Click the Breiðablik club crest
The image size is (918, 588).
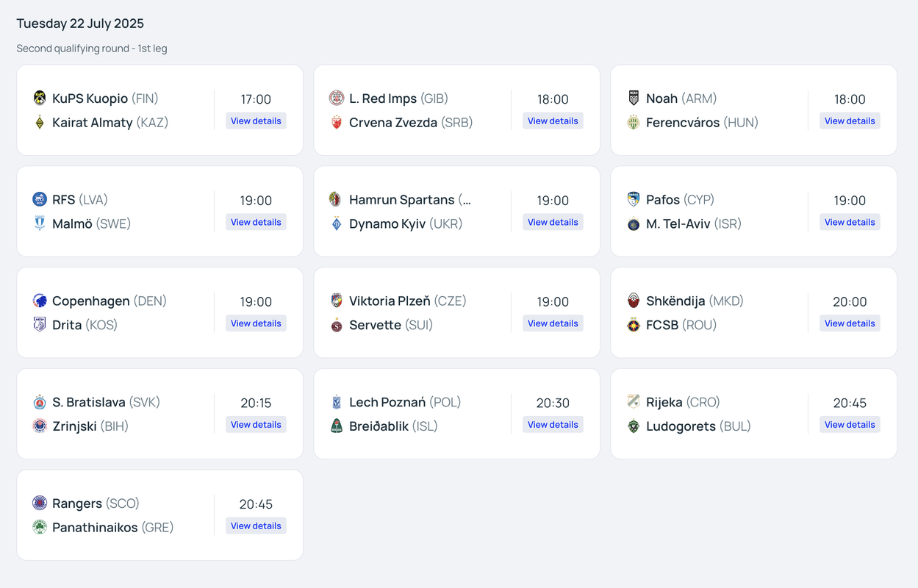point(337,426)
